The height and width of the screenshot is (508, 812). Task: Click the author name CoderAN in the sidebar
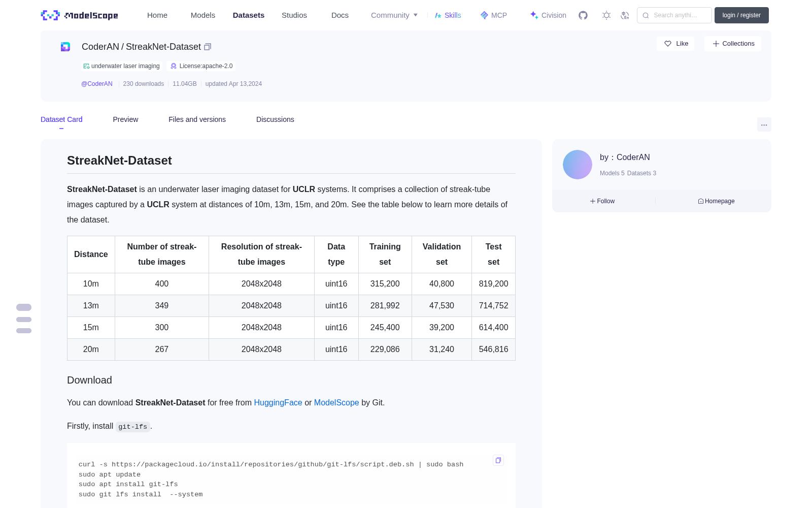633,157
